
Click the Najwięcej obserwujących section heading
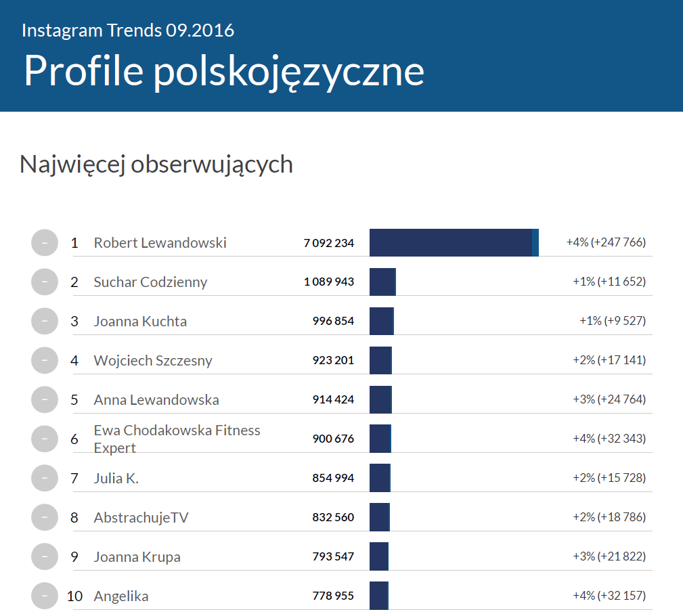coord(156,164)
